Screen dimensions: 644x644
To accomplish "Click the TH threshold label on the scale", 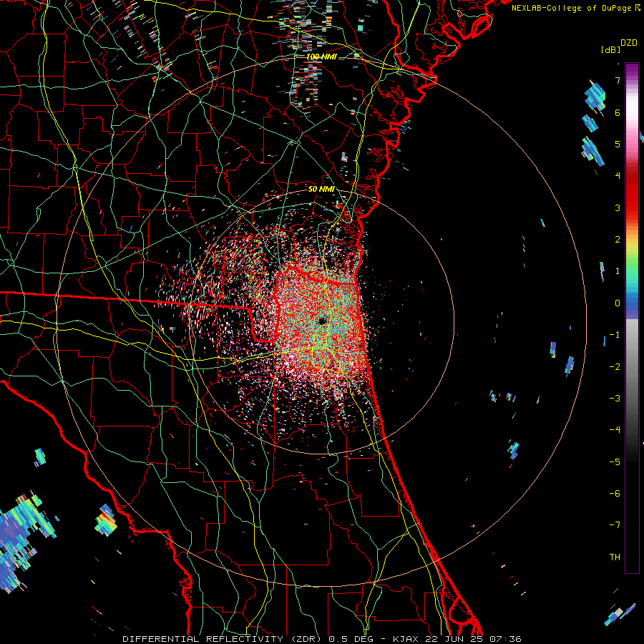I will 615,557.
